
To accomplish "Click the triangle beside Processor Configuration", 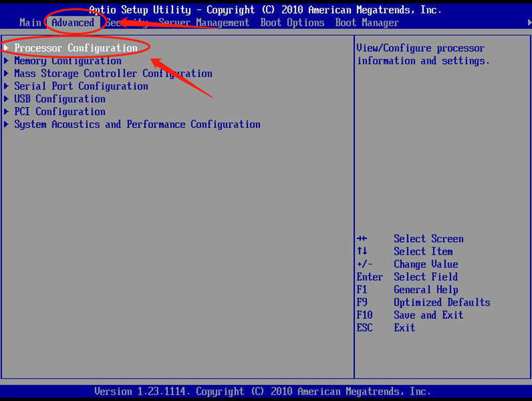I will click(x=6, y=48).
